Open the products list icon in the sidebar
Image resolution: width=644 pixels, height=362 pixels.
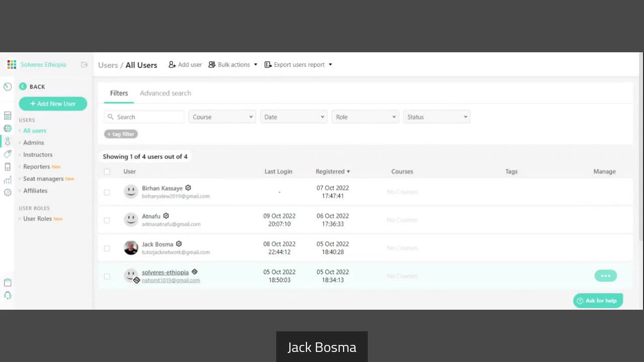(x=8, y=116)
